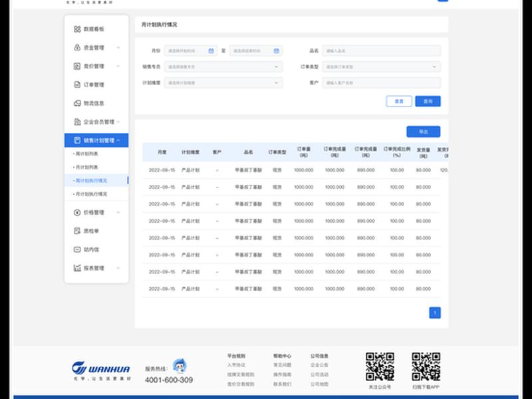Open the 销售专员 dropdown
The height and width of the screenshot is (399, 532).
223,67
